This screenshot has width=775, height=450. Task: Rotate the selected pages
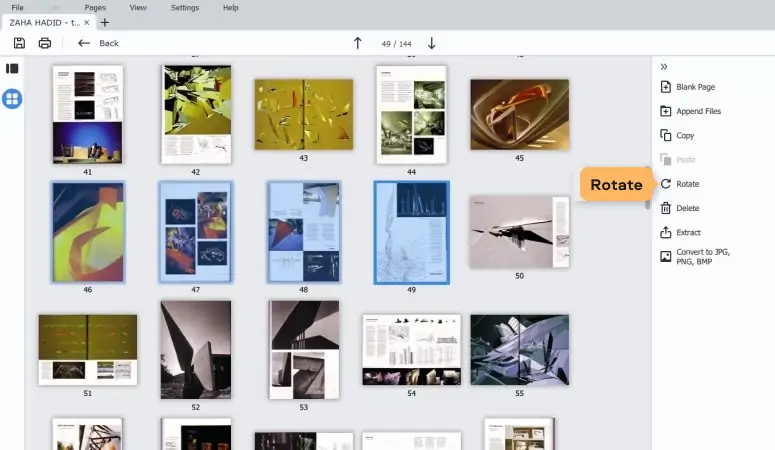click(x=680, y=184)
